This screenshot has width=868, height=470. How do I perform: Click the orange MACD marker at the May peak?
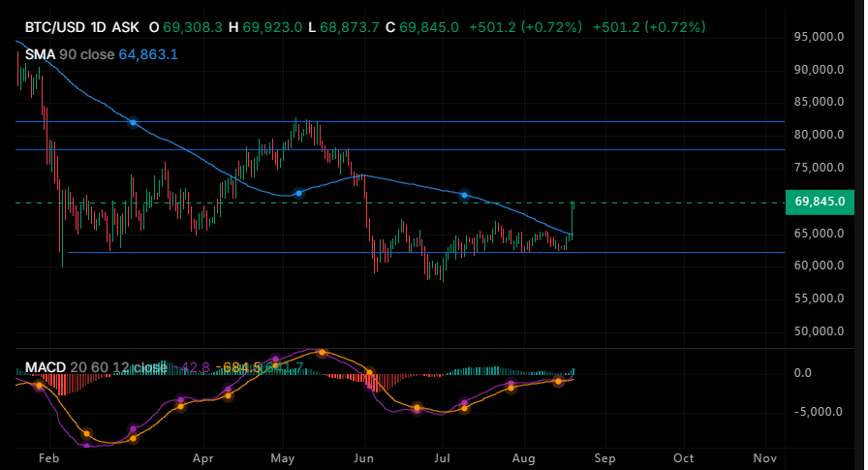click(323, 353)
